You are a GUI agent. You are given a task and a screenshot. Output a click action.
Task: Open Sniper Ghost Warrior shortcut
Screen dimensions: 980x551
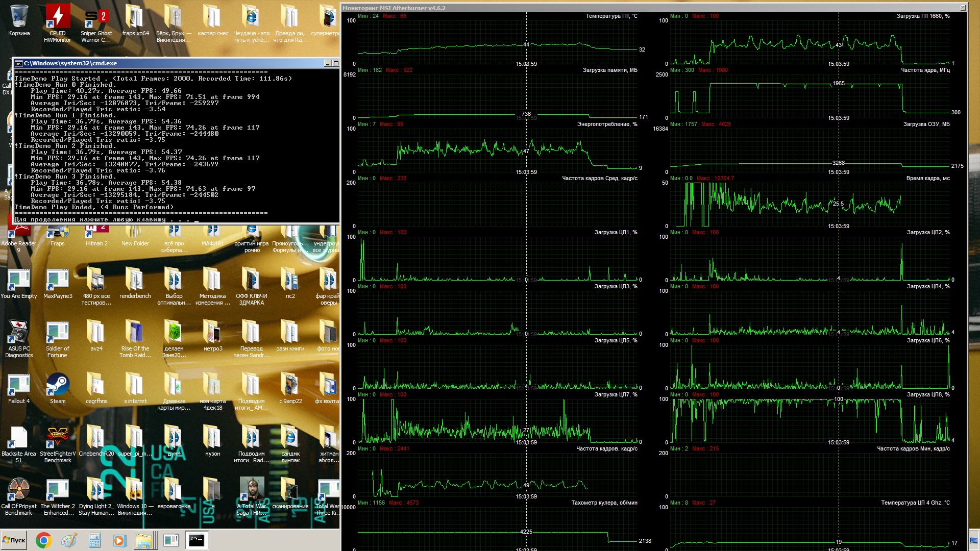click(96, 17)
